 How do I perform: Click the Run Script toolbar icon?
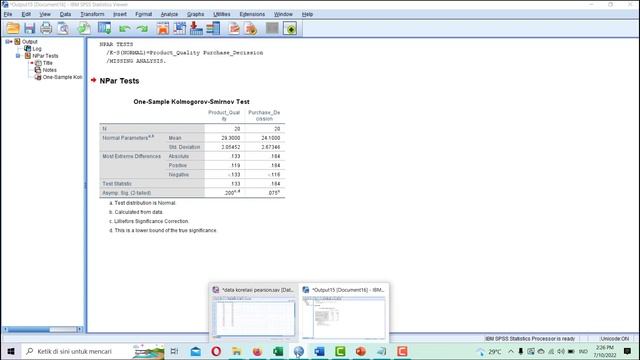[251, 28]
